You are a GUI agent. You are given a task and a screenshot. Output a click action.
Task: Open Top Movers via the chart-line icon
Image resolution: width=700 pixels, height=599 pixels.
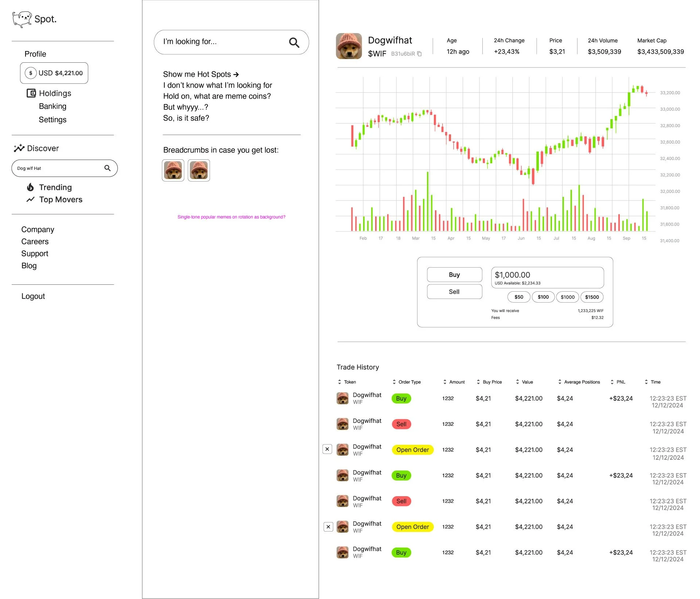pyautogui.click(x=31, y=199)
